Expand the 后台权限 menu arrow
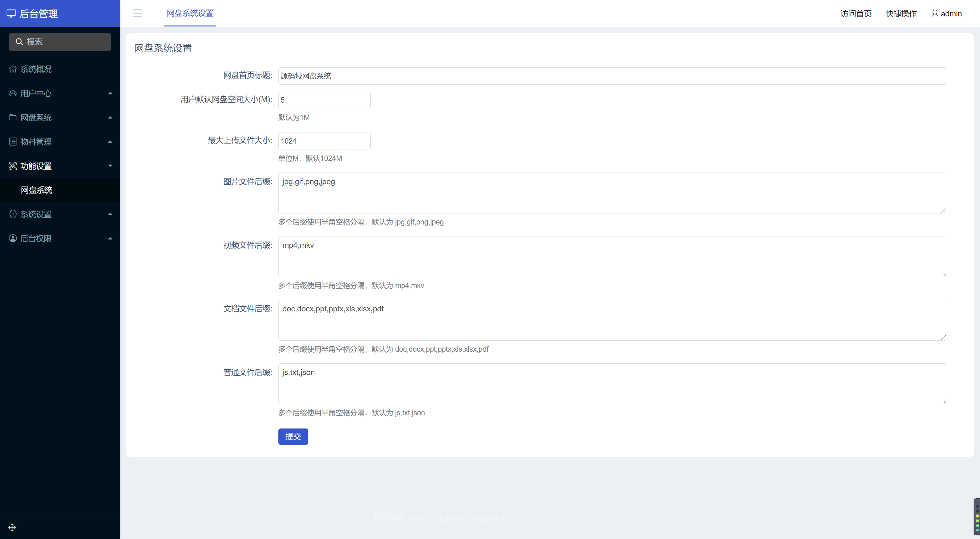Image resolution: width=980 pixels, height=539 pixels. (110, 239)
